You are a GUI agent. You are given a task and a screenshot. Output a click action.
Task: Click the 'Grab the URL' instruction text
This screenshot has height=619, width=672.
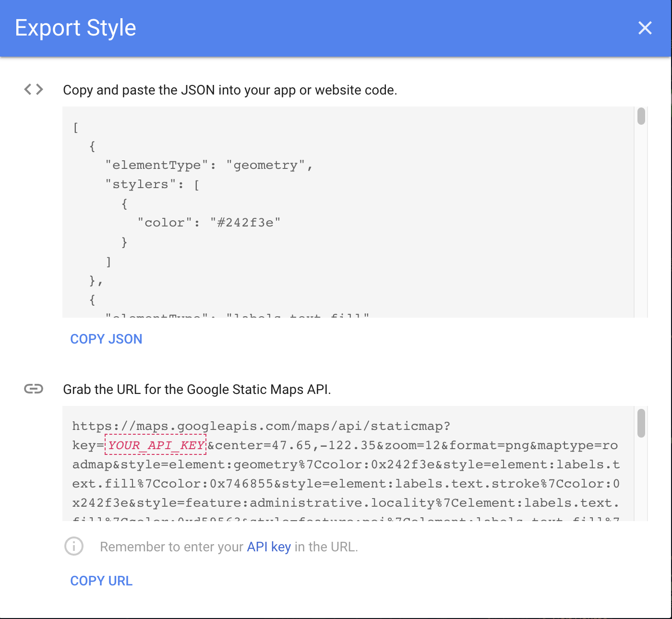[x=197, y=389]
